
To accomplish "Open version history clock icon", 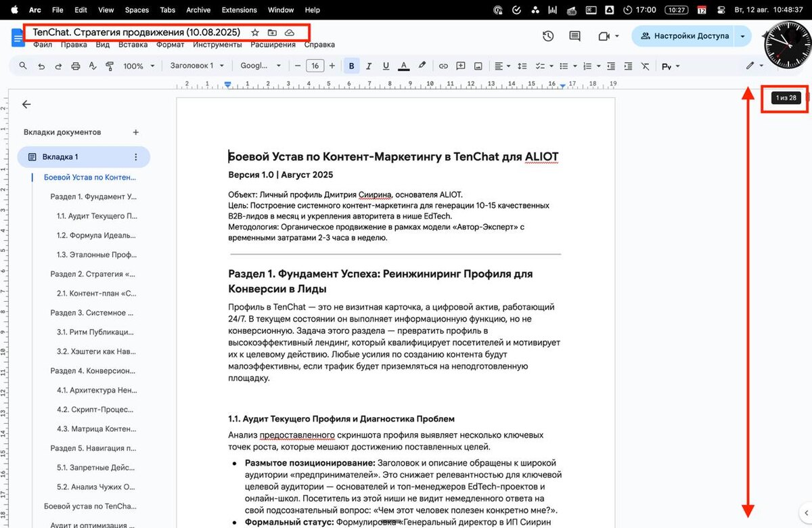I will (548, 36).
